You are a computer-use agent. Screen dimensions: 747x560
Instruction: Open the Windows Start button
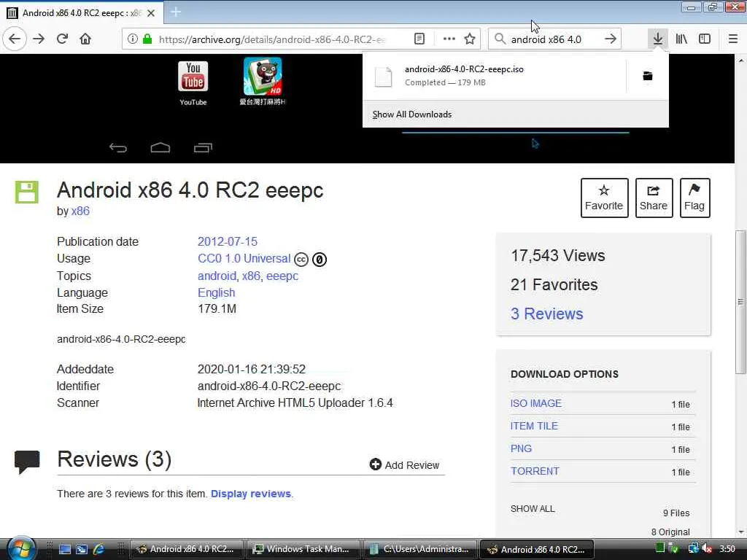[20, 549]
